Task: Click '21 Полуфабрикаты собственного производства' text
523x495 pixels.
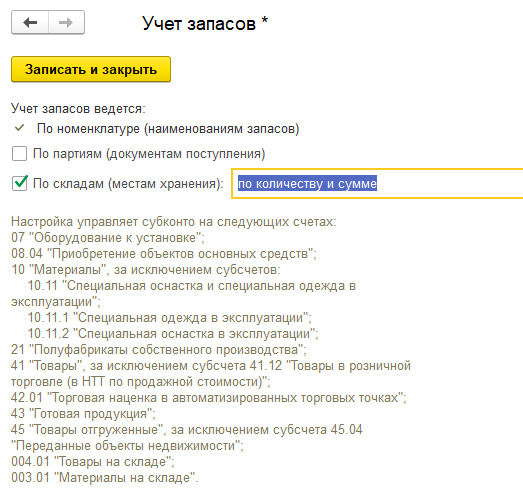Action: click(158, 350)
